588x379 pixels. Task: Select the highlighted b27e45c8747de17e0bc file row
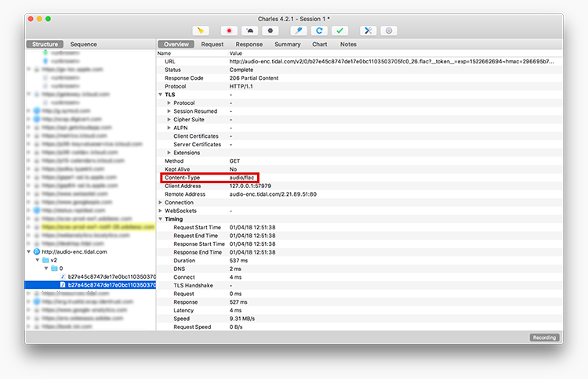point(90,285)
